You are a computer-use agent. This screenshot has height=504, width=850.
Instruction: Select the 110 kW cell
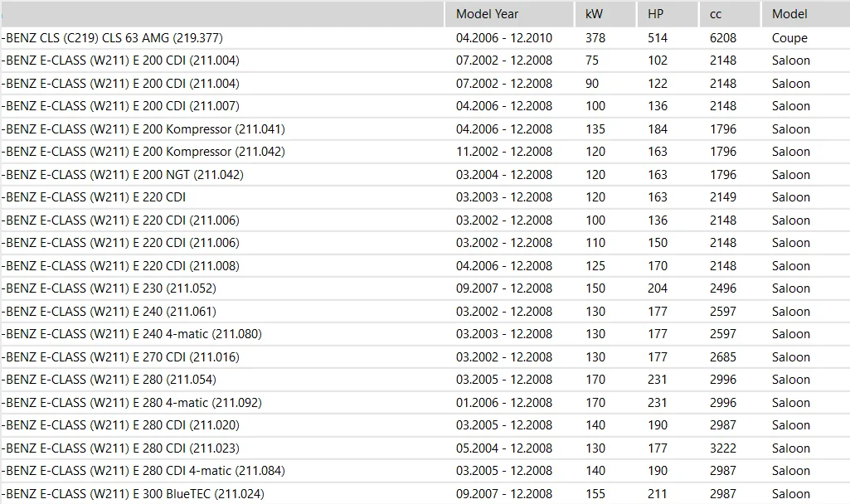pyautogui.click(x=595, y=243)
